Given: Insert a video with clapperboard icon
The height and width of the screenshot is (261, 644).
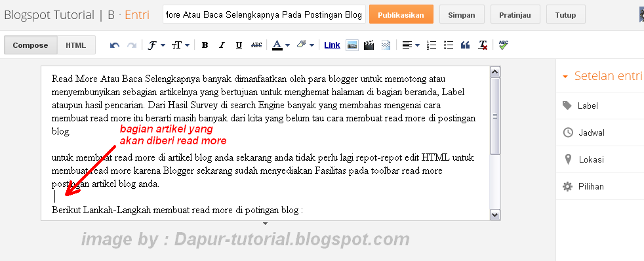Looking at the screenshot, I should pyautogui.click(x=369, y=45).
